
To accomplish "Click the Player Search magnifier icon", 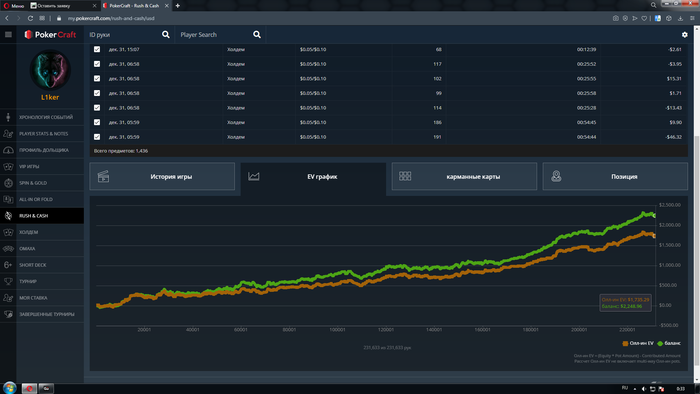I will point(257,34).
